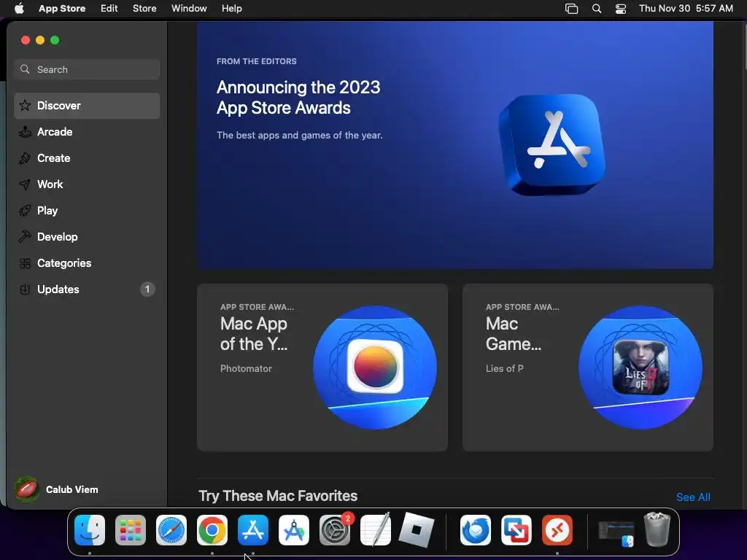Click the green full-screen window button

coord(55,40)
